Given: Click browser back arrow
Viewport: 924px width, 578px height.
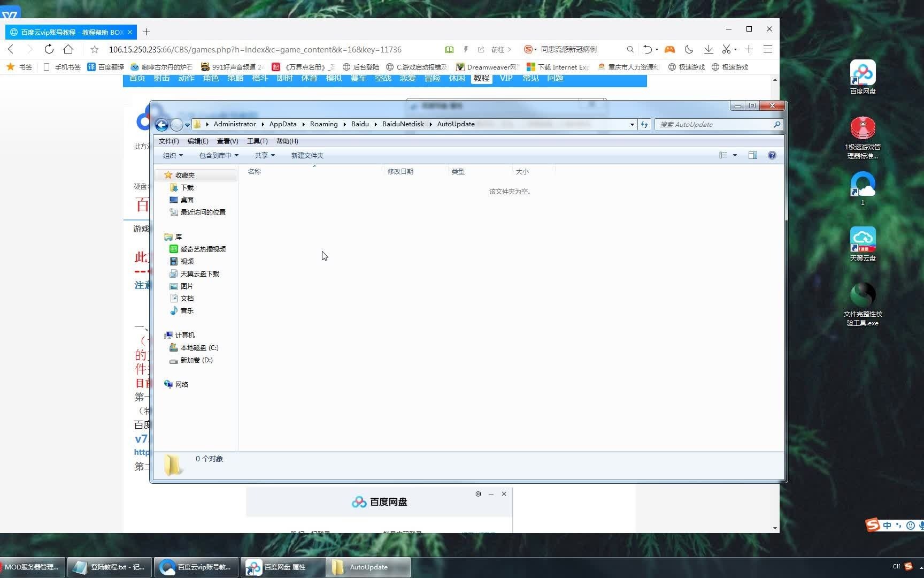Looking at the screenshot, I should [x=11, y=49].
